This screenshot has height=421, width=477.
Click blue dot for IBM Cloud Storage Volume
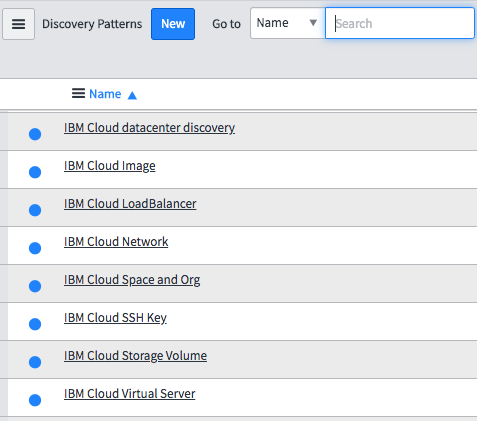(x=35, y=362)
